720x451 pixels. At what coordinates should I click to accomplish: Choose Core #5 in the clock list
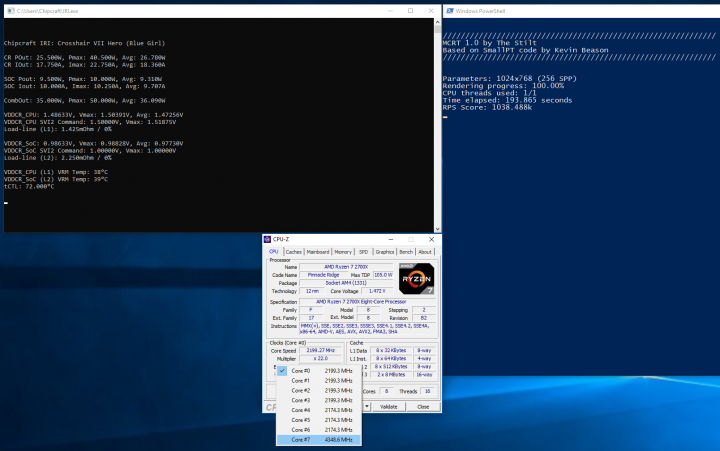(319, 420)
